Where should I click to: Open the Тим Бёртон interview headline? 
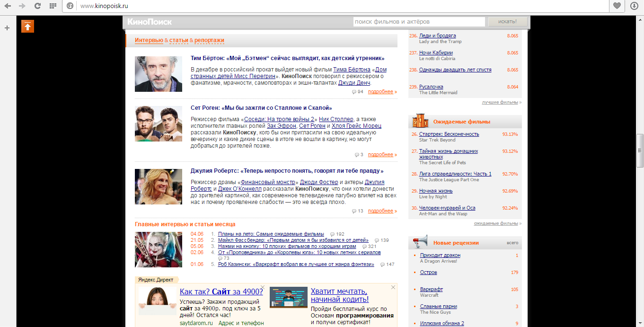[x=287, y=58]
